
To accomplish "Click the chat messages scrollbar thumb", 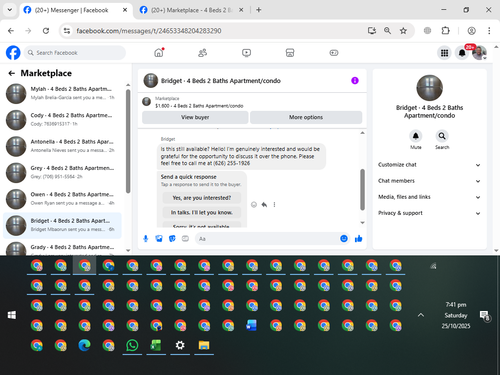I will point(362,190).
